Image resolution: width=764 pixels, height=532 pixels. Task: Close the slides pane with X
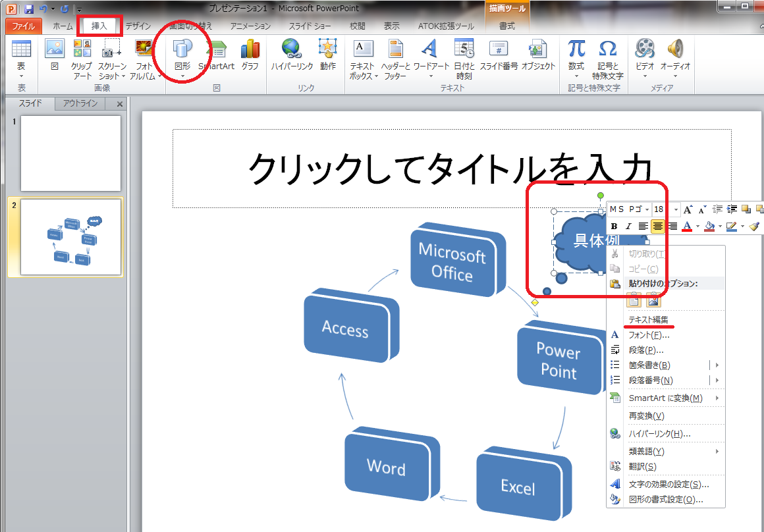120,104
